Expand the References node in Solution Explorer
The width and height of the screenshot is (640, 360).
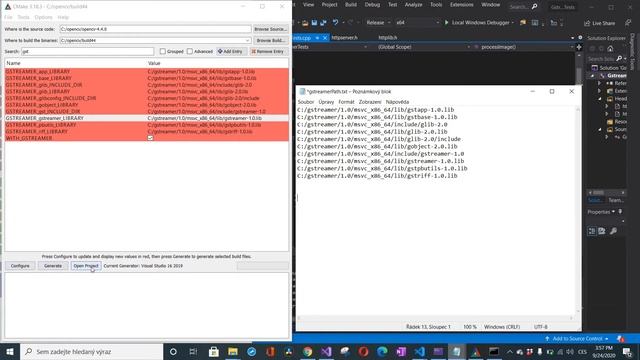[x=599, y=83]
